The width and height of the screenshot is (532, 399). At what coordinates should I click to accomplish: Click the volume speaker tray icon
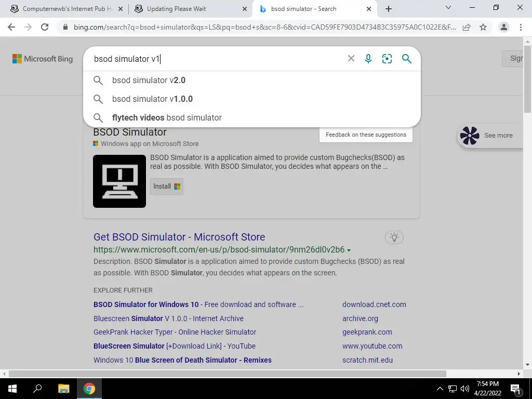coord(465,389)
